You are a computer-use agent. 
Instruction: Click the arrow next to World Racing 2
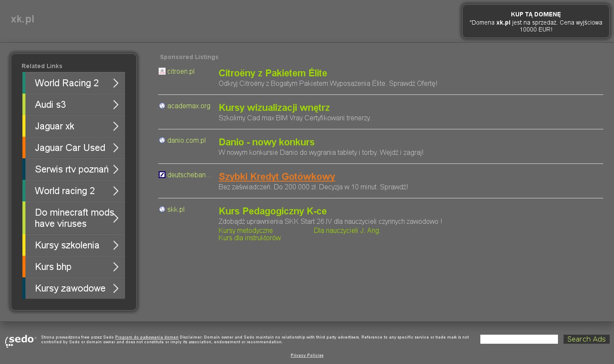[116, 83]
